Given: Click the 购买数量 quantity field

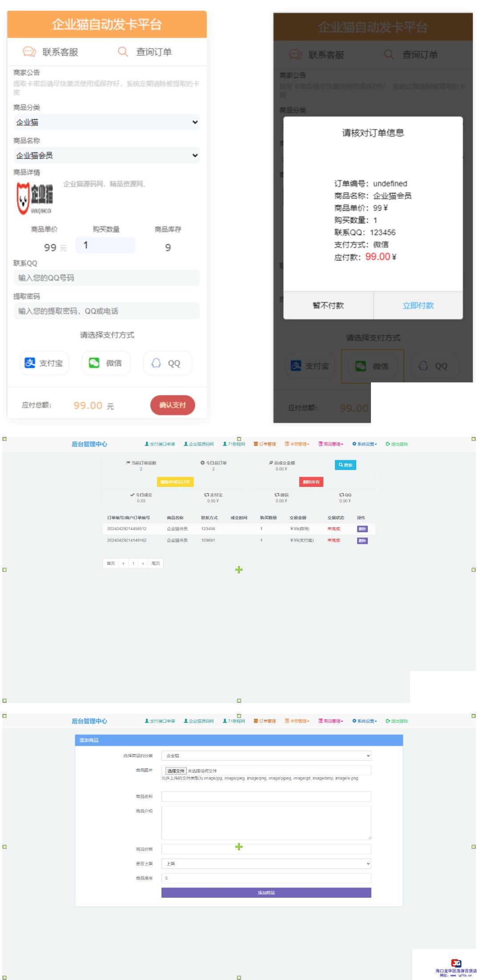Looking at the screenshot, I should click(x=105, y=245).
